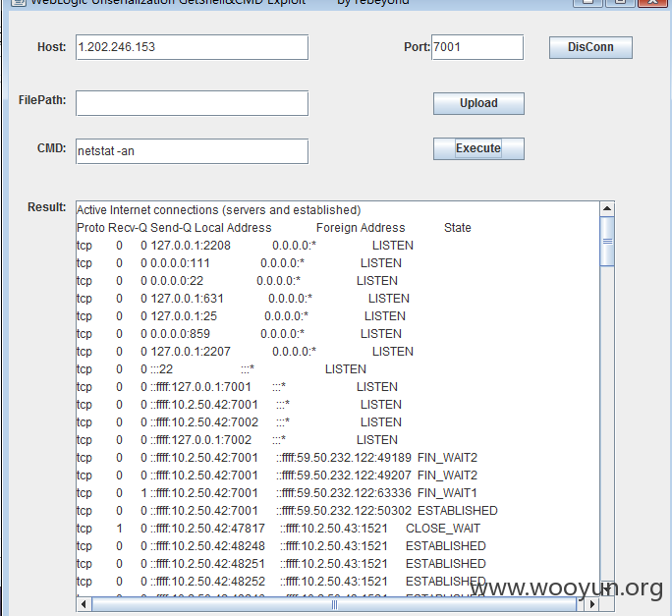Select the row with 10.2.50.42:48248
Screen dimensions: 672x616
click(x=281, y=546)
